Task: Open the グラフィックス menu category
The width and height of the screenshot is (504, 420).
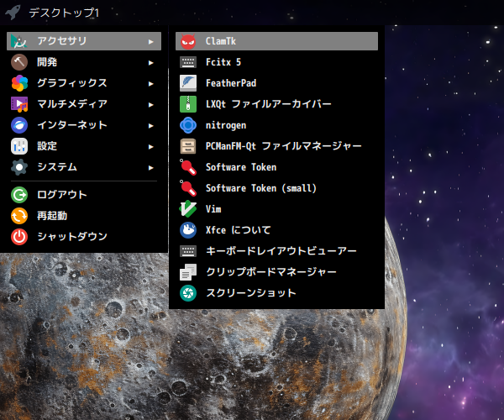Action: 84,83
